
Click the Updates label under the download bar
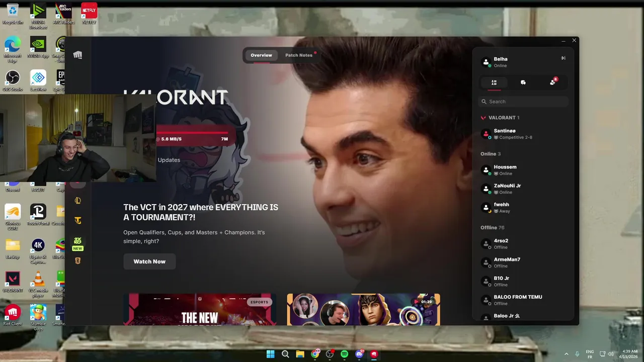(169, 160)
